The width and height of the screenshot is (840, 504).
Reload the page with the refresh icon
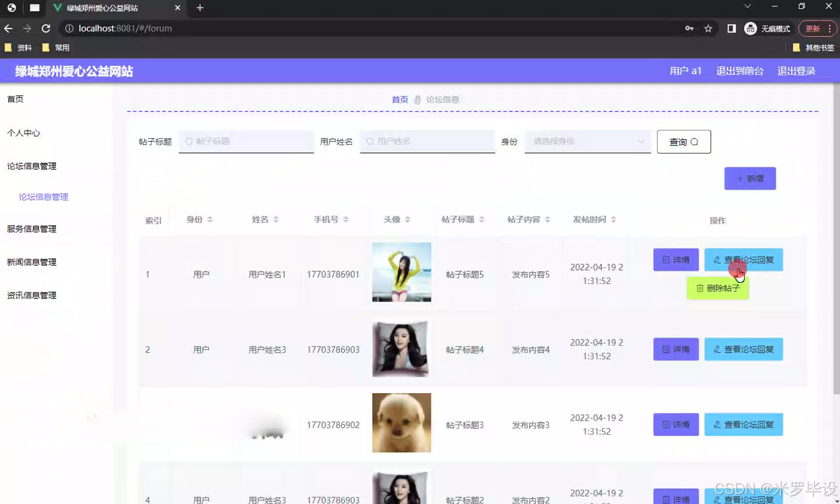tap(46, 28)
